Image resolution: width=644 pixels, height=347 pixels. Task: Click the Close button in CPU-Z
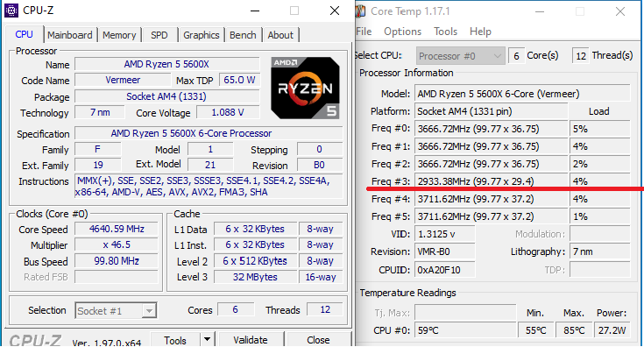[318, 340]
